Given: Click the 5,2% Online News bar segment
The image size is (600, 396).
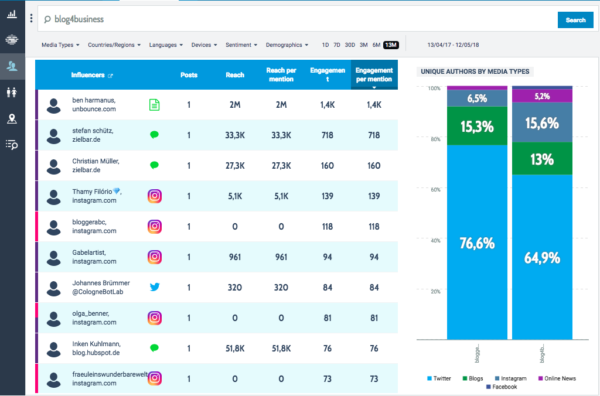Looking at the screenshot, I should point(542,96).
